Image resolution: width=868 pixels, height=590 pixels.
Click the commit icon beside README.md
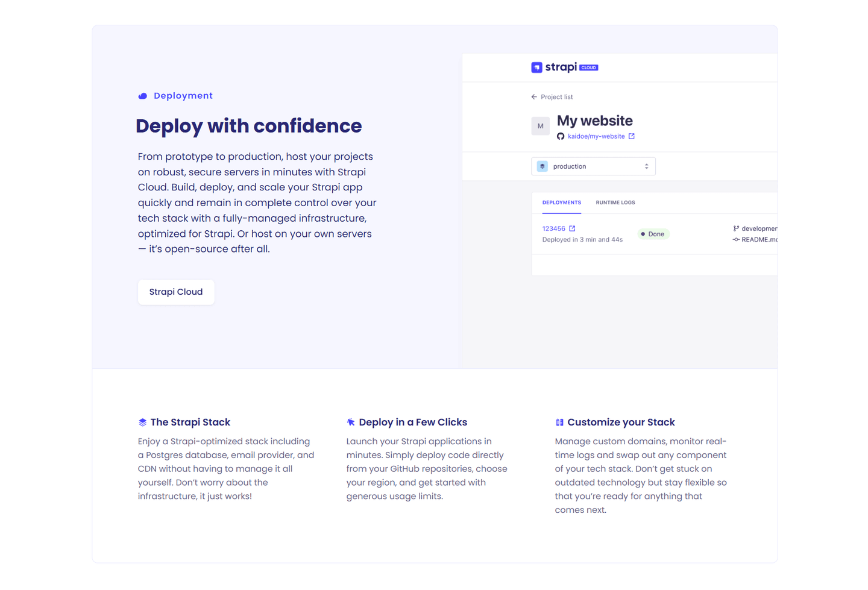pos(736,240)
